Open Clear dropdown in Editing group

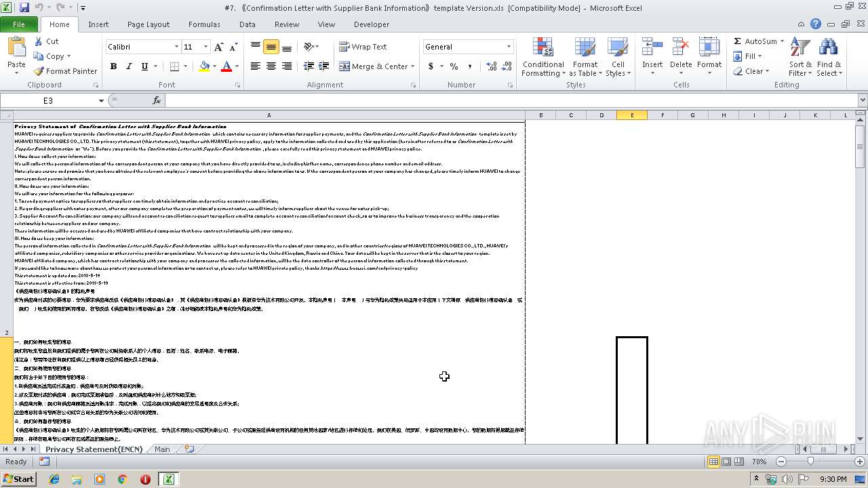pos(751,71)
